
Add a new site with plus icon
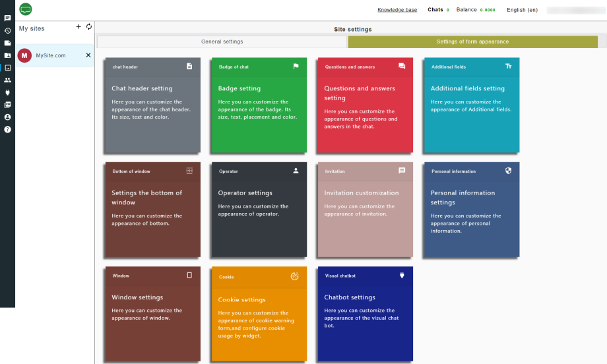(x=79, y=27)
